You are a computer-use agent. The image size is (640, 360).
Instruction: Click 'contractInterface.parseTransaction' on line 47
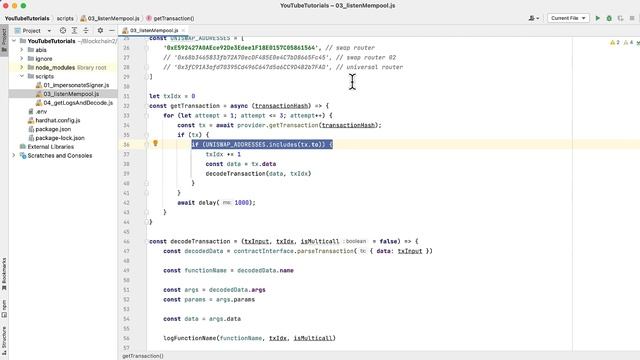coord(293,251)
